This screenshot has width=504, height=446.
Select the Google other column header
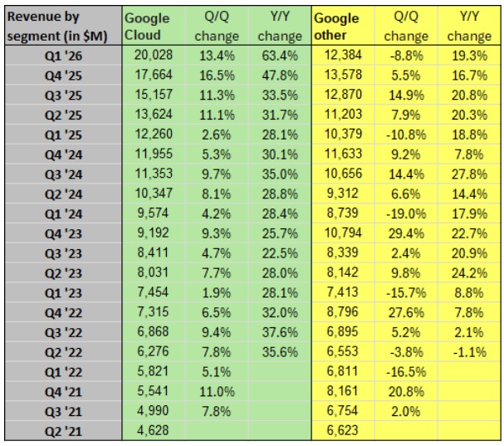pos(337,27)
